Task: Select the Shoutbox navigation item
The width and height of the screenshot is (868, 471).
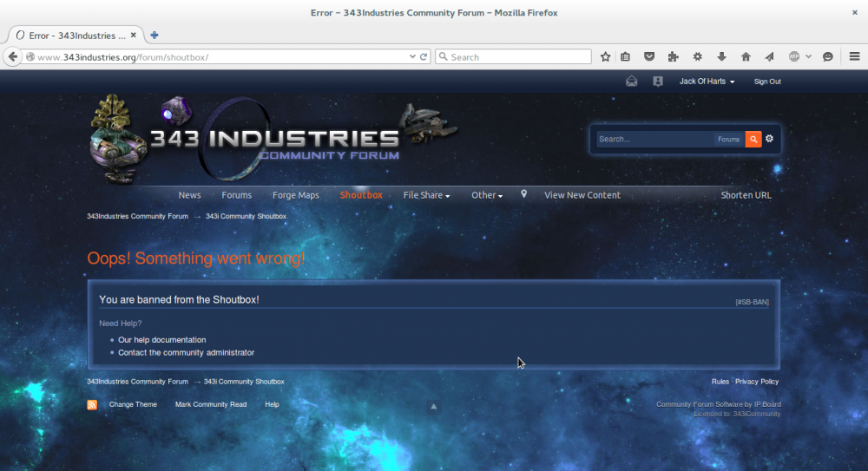Action: coord(361,195)
